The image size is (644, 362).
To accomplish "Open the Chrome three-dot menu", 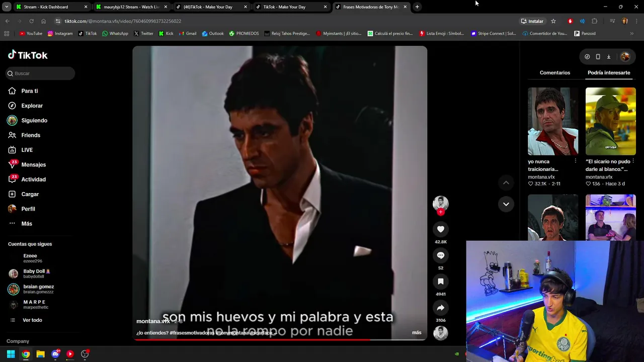I will click(636, 21).
